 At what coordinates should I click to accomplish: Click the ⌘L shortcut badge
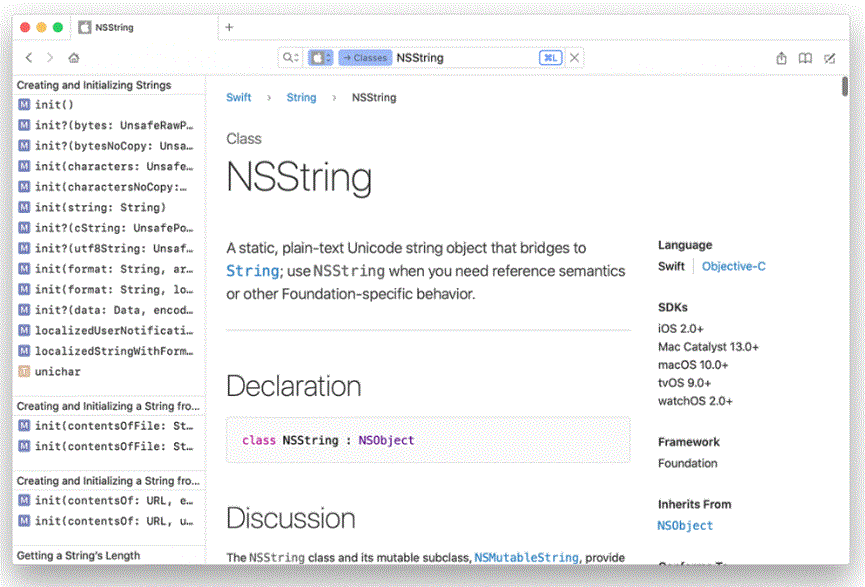551,57
